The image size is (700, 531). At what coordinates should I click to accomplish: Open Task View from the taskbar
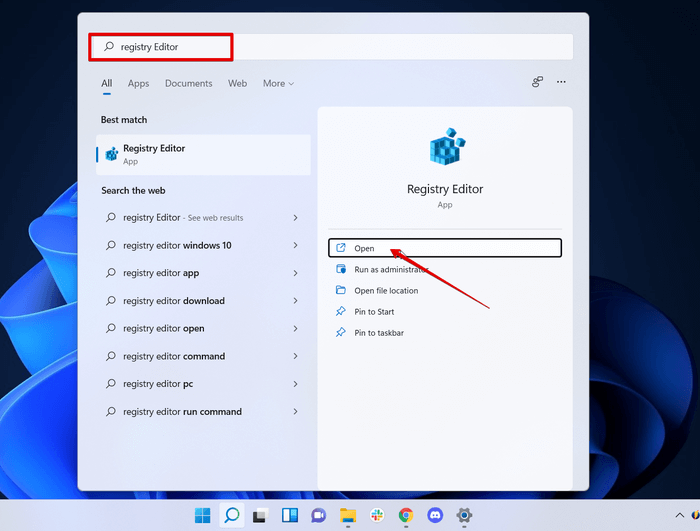pos(261,515)
